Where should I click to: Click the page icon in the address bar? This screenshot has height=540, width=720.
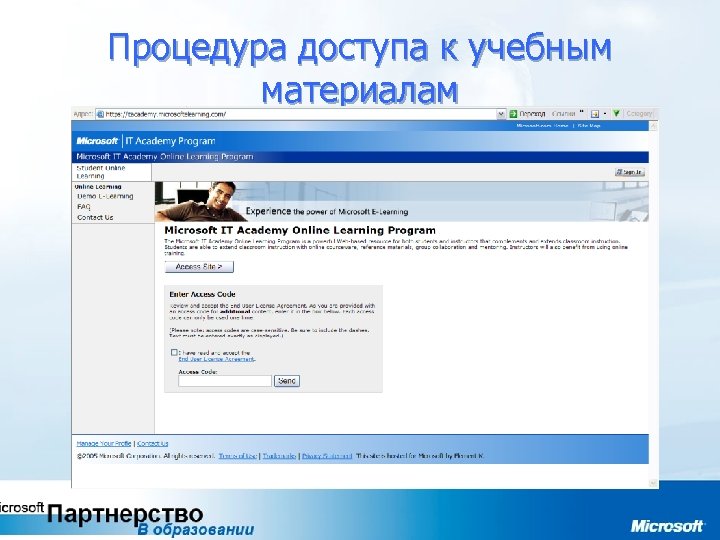tap(101, 114)
